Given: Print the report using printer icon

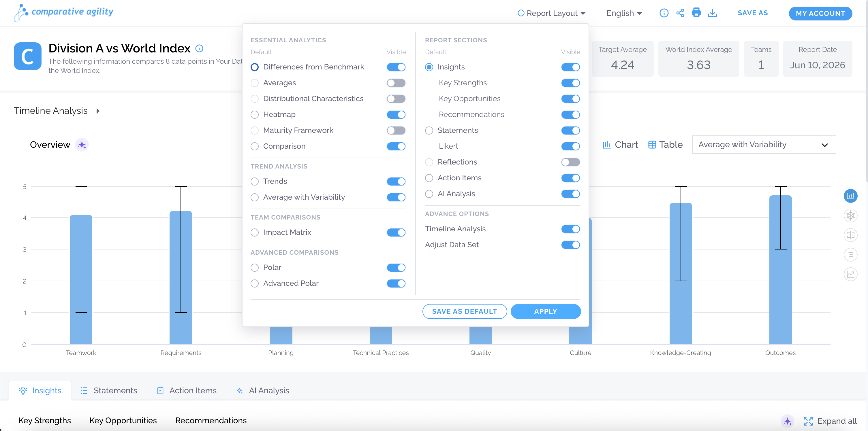Looking at the screenshot, I should point(696,12).
